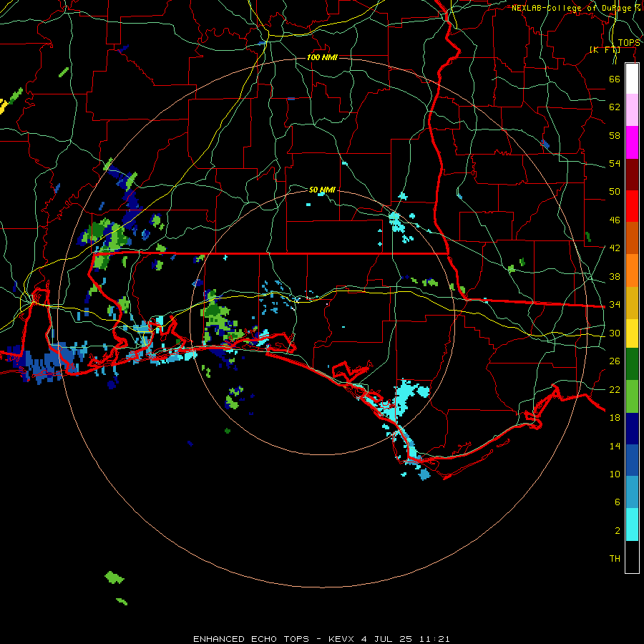Click the '11:21' timestamp text
This screenshot has height=644, width=644.
(x=434, y=639)
